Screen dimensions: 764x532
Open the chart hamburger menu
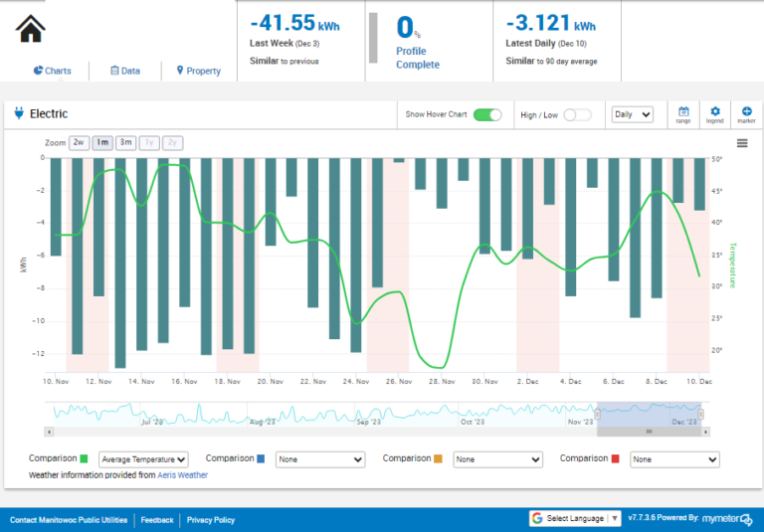[x=742, y=143]
